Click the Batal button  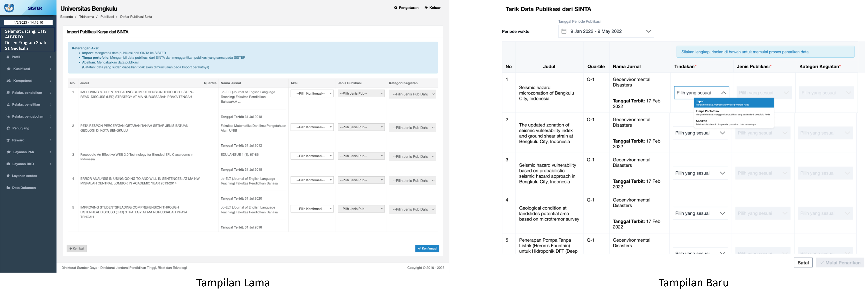(x=803, y=263)
